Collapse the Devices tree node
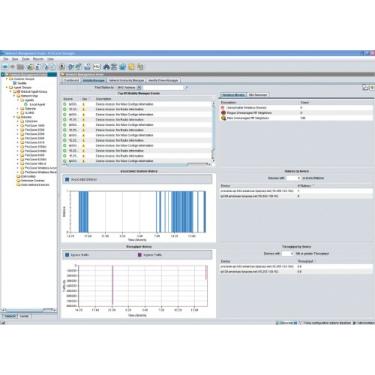The width and height of the screenshot is (375, 375). click(x=14, y=117)
